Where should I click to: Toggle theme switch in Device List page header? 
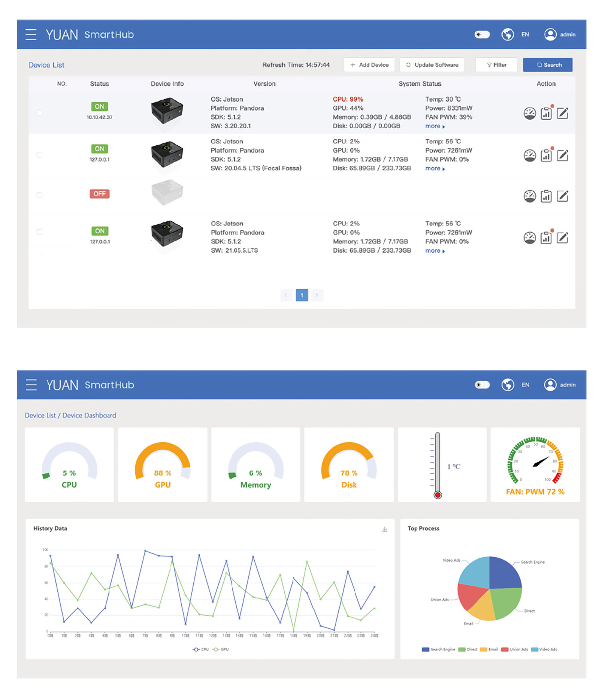pos(482,35)
